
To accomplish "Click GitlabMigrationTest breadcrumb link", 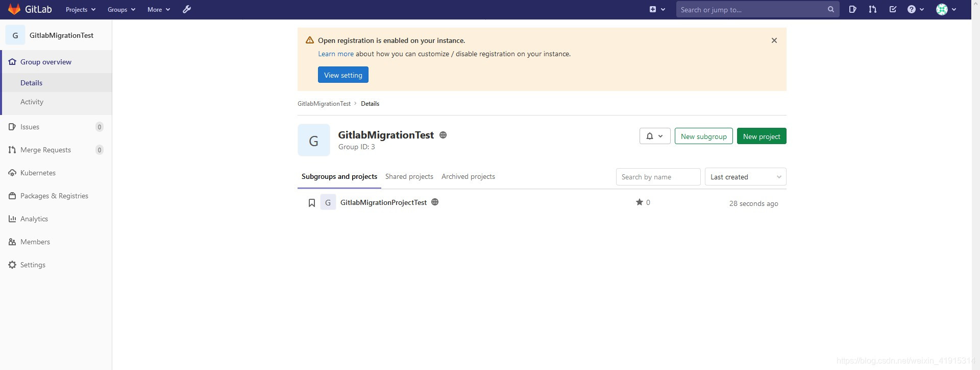I will click(324, 103).
